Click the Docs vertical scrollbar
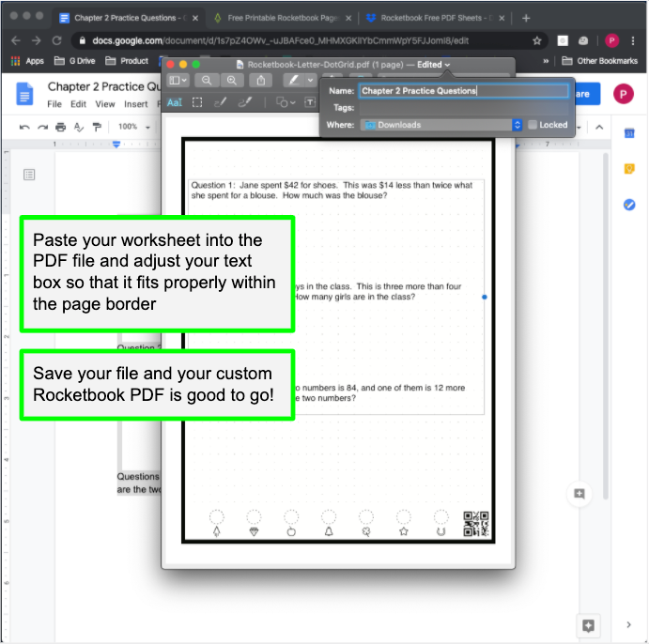 [605, 325]
